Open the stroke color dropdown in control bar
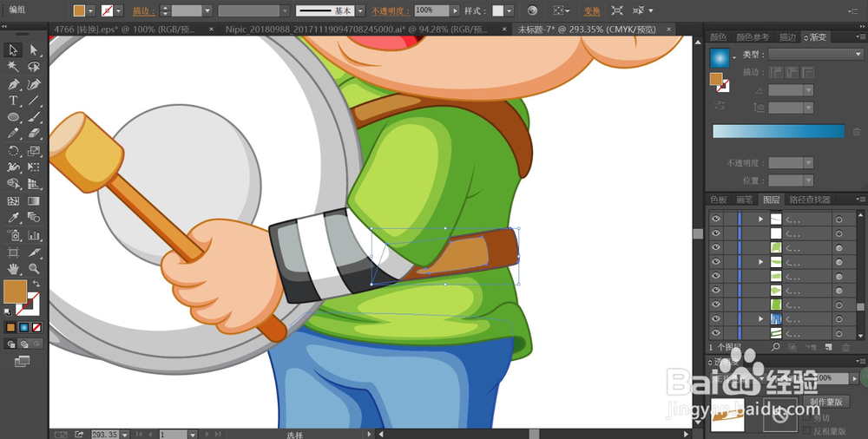The image size is (868, 439). (x=118, y=10)
